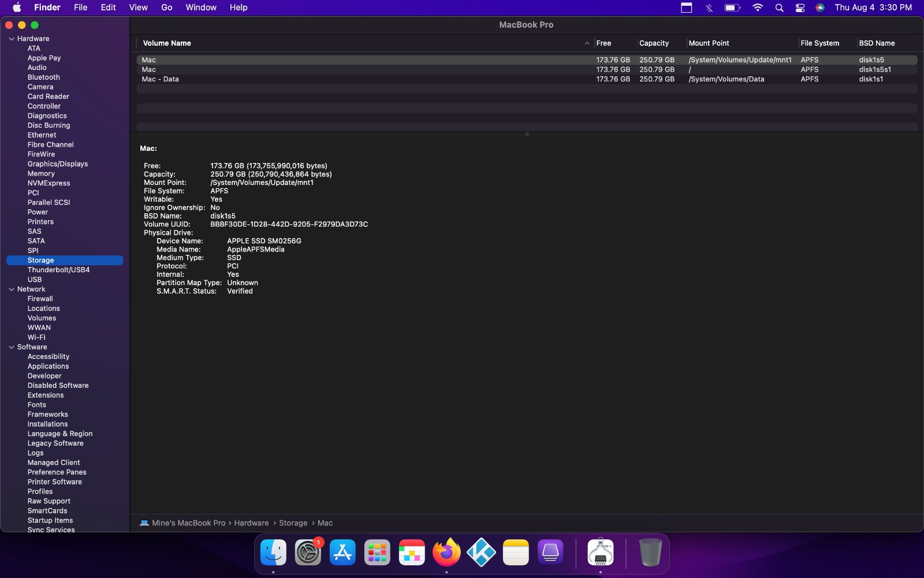Select Installations under Software
This screenshot has width=924, height=578.
coord(47,424)
